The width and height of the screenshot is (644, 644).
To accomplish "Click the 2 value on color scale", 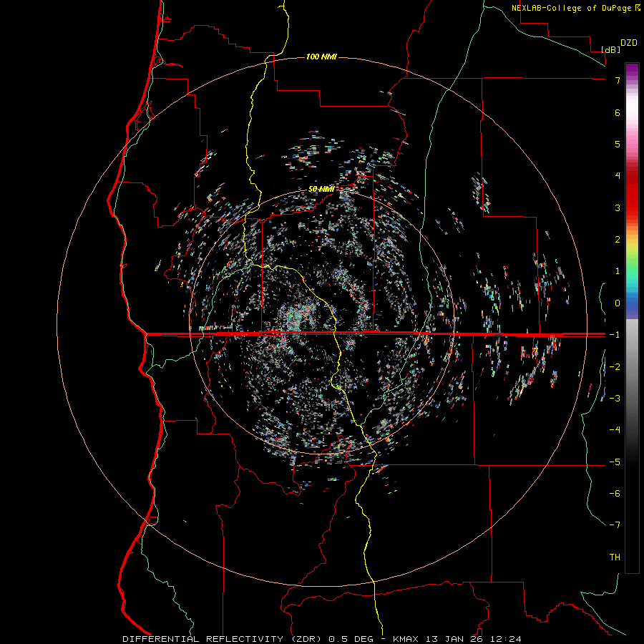I will coord(618,240).
